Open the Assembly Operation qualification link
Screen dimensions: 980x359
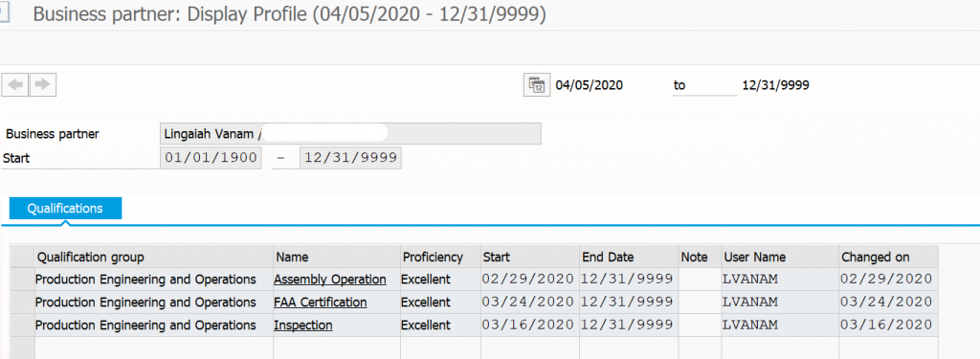click(329, 280)
